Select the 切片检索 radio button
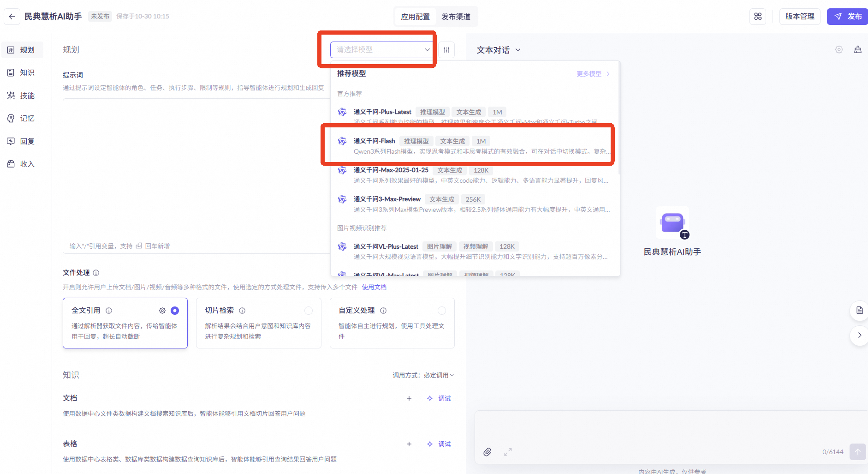 [x=309, y=311]
